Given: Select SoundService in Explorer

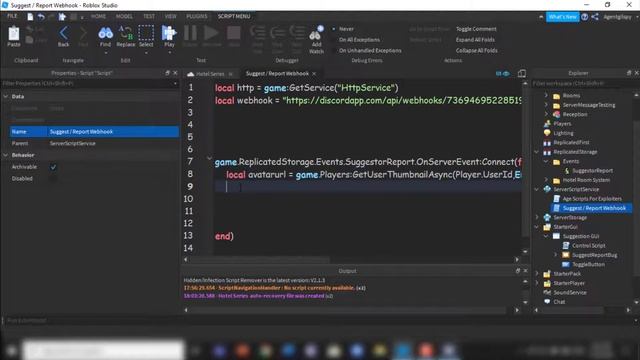Looking at the screenshot, I should tap(570, 293).
